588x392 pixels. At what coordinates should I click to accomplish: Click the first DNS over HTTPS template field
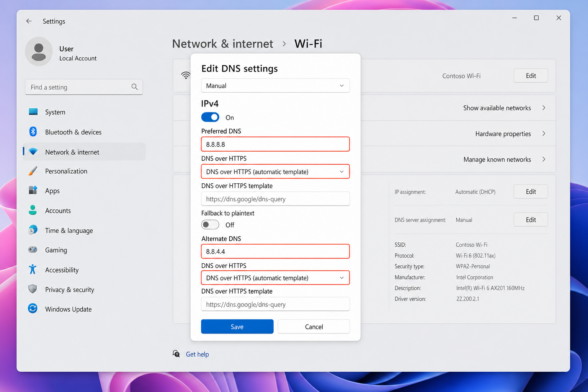pyautogui.click(x=275, y=199)
